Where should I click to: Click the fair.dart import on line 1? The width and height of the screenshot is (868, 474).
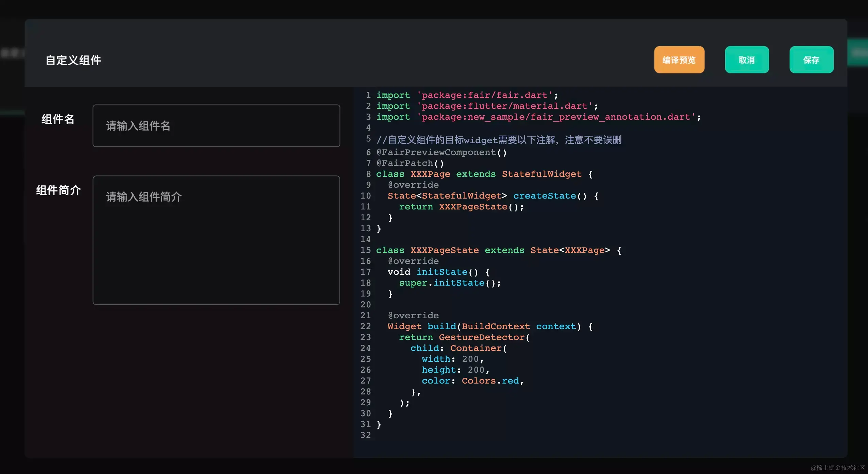484,95
